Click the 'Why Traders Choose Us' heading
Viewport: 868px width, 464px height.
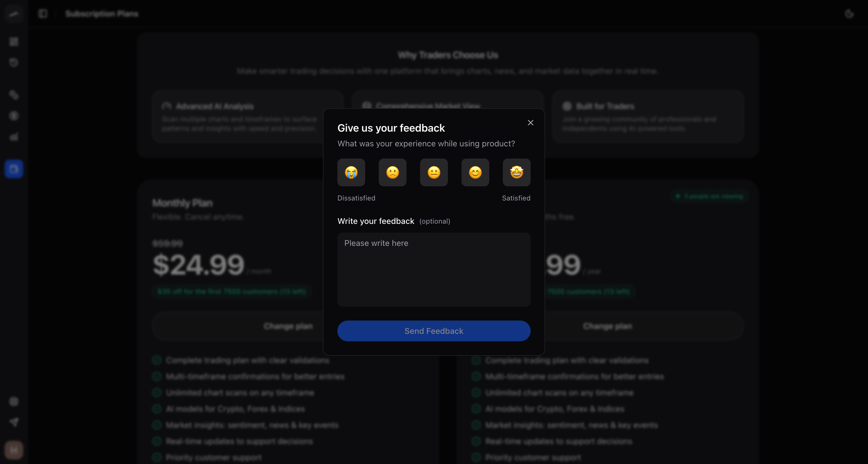click(x=448, y=55)
